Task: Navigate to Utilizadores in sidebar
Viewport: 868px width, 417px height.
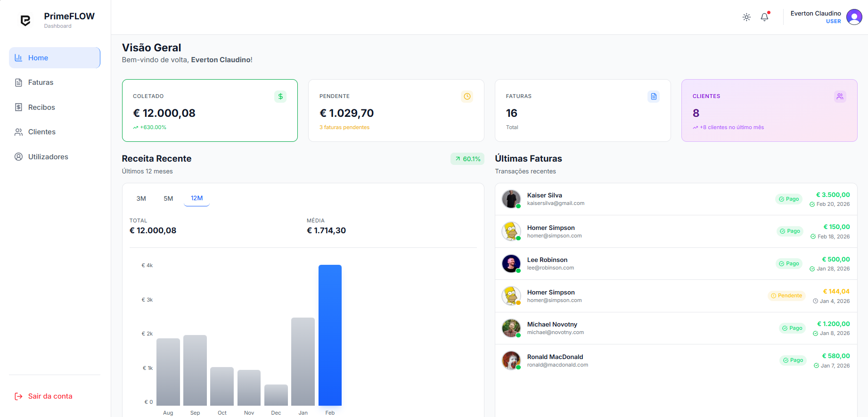Action: click(x=48, y=157)
